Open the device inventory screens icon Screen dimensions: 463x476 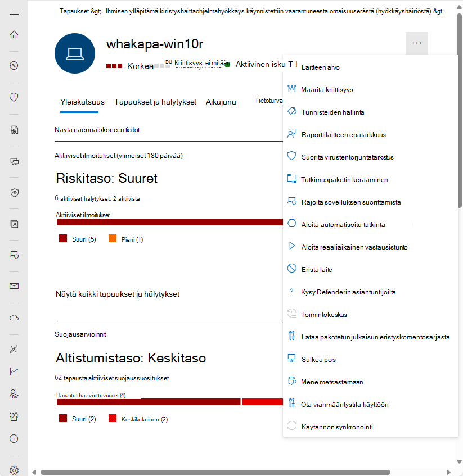(x=15, y=161)
